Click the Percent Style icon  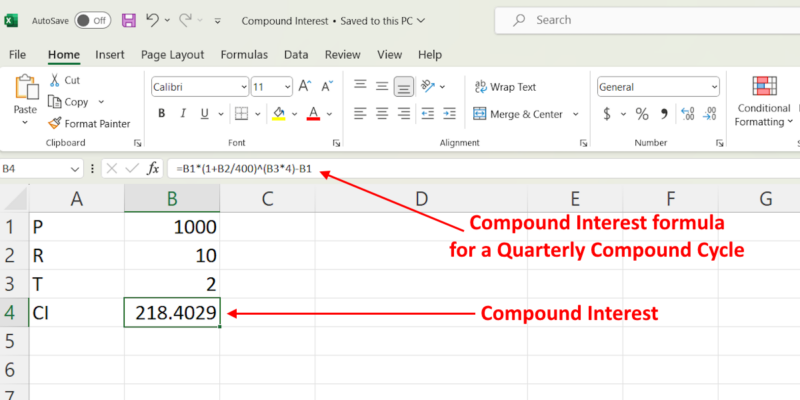[641, 114]
